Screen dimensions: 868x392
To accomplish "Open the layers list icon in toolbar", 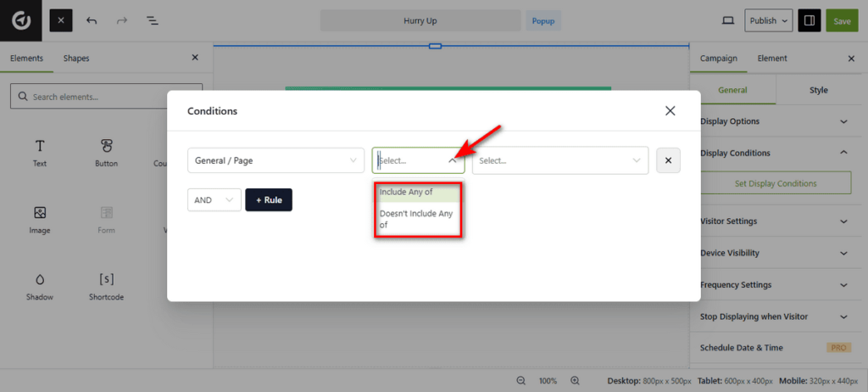I will click(153, 20).
